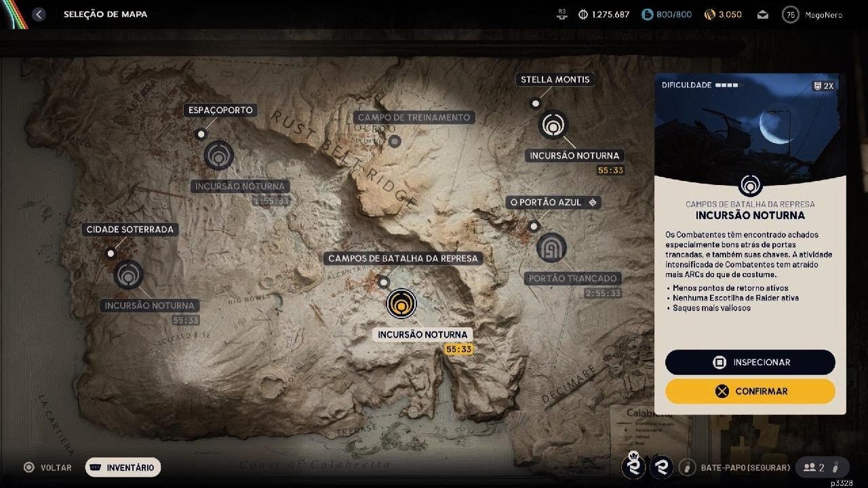Click the Dificuldade difficulty meter
868x488 pixels.
tap(703, 85)
